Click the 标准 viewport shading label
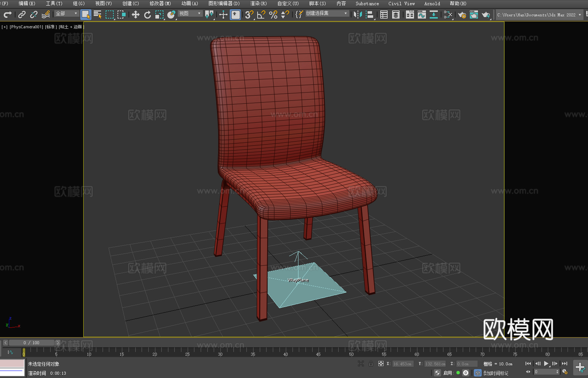The height and width of the screenshot is (378, 588). click(x=51, y=27)
